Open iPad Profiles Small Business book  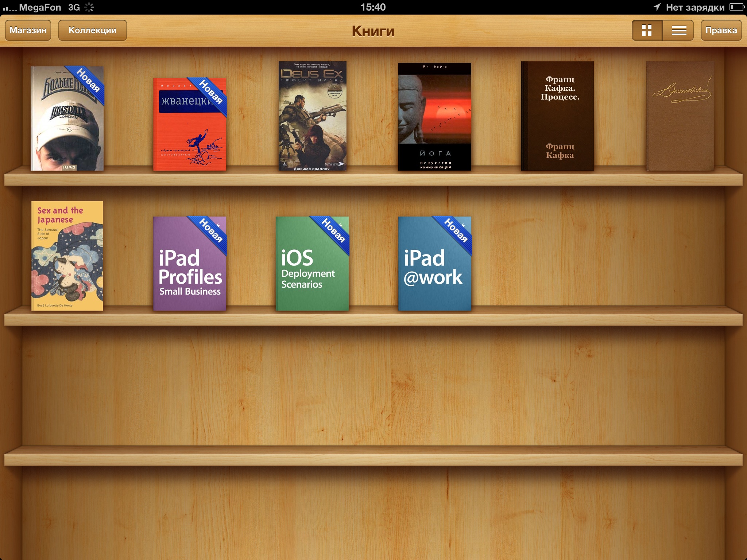190,264
